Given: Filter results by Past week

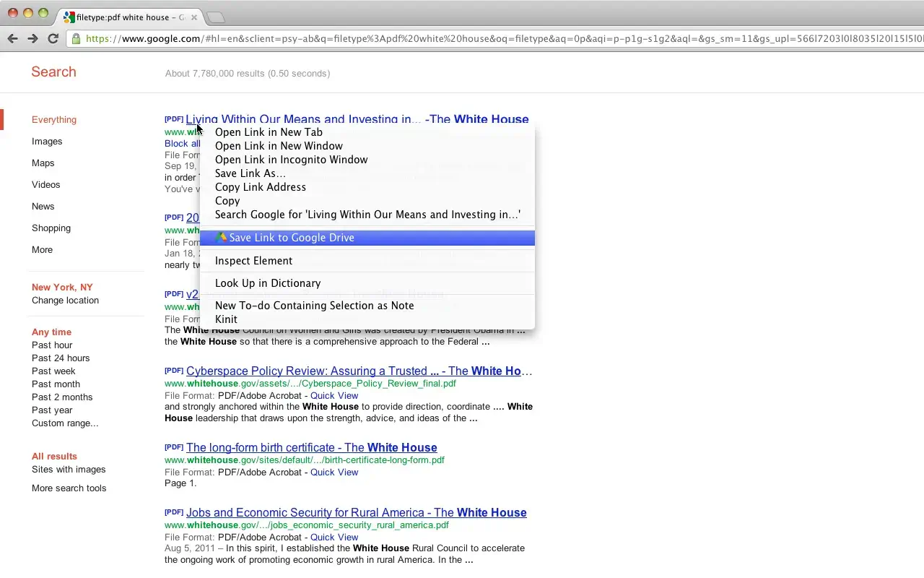Looking at the screenshot, I should 53,371.
